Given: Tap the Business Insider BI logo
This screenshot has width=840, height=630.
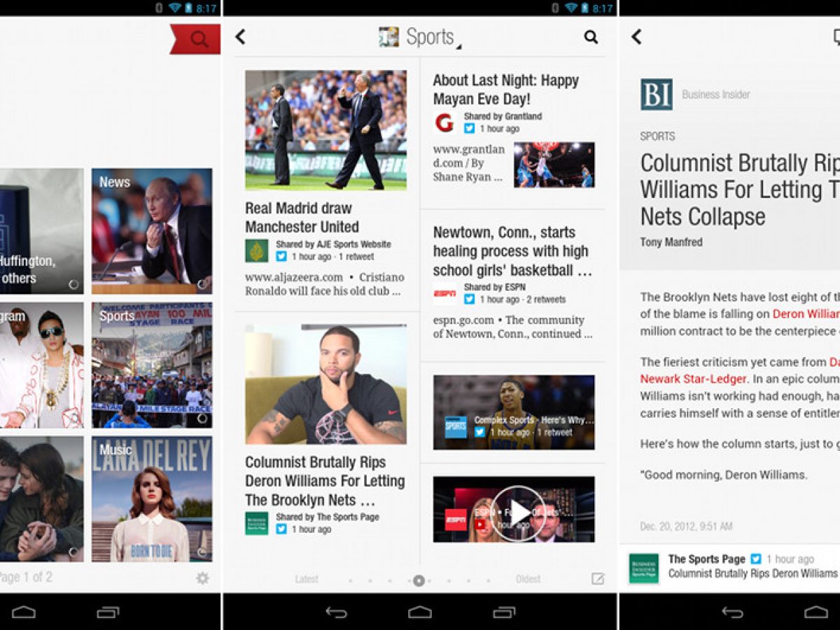Looking at the screenshot, I should pos(657,94).
